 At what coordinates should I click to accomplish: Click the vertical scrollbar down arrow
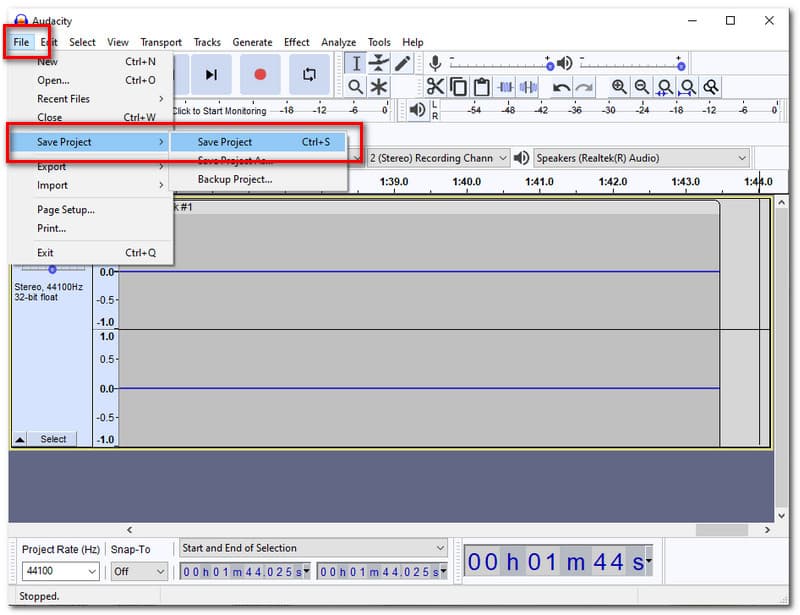point(781,515)
